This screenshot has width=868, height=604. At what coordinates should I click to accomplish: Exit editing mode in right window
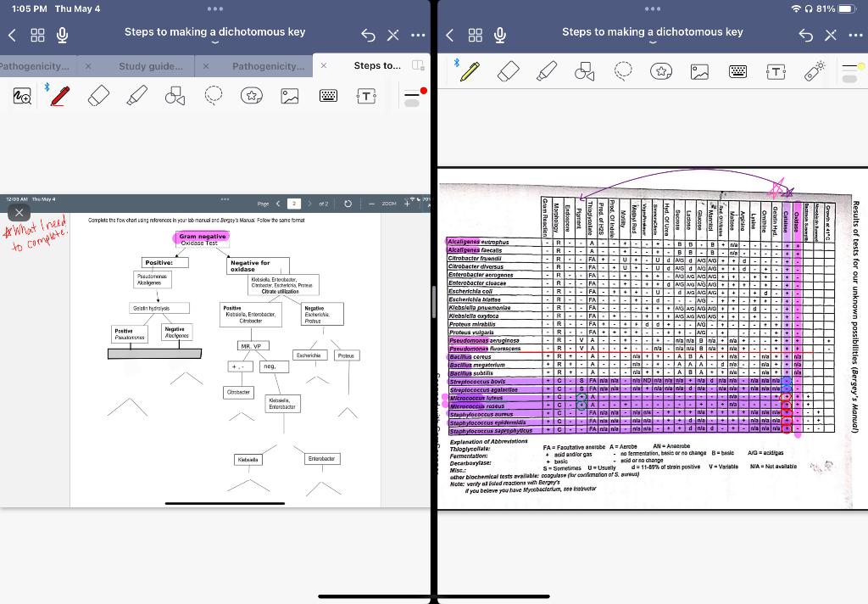click(831, 36)
